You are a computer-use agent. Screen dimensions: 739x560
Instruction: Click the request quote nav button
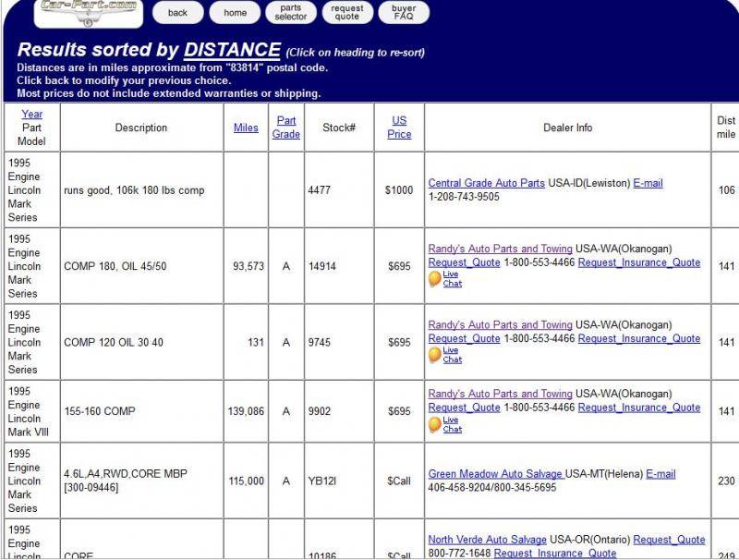click(347, 12)
